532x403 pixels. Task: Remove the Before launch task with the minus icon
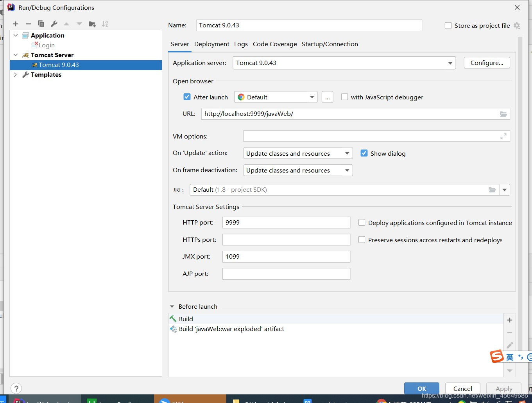pyautogui.click(x=510, y=333)
